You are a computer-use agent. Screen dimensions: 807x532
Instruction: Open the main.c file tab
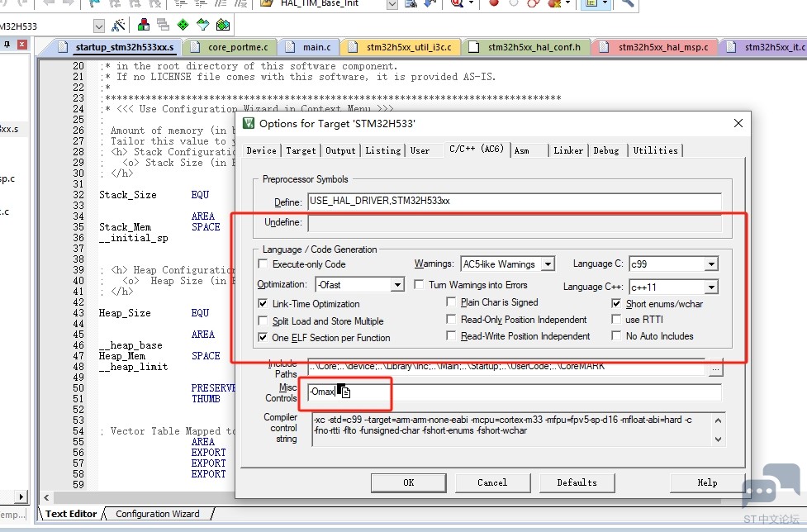tap(310, 47)
